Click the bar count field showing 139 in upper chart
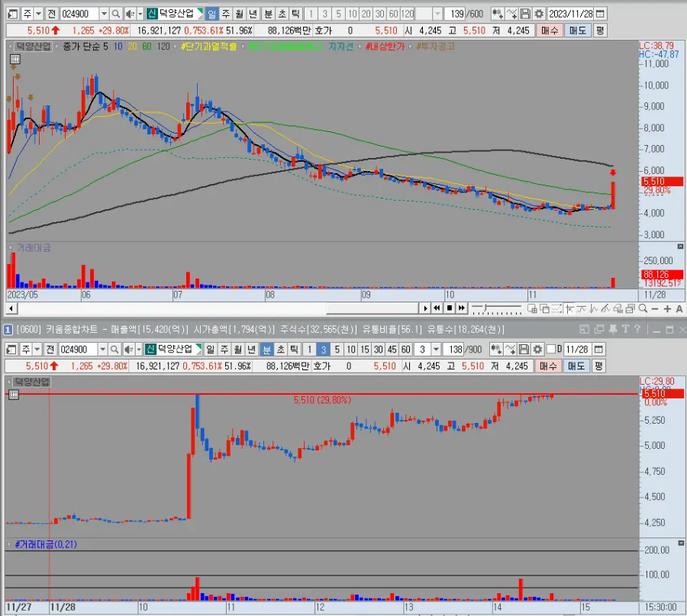This screenshot has height=616, width=687. pyautogui.click(x=455, y=14)
